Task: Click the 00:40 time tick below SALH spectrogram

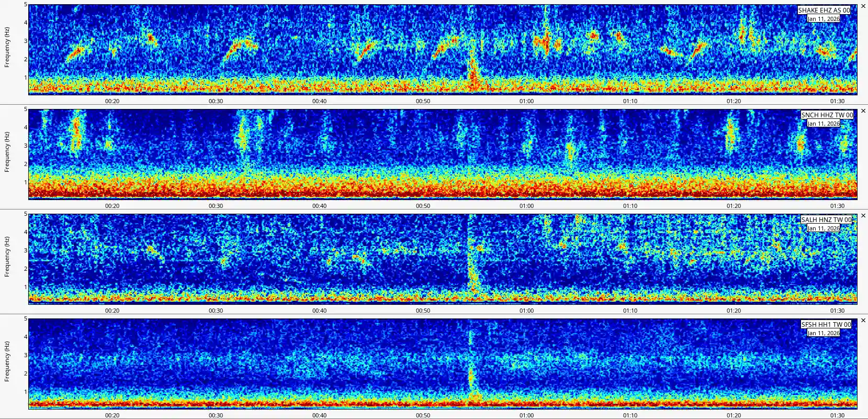Action: (x=319, y=311)
